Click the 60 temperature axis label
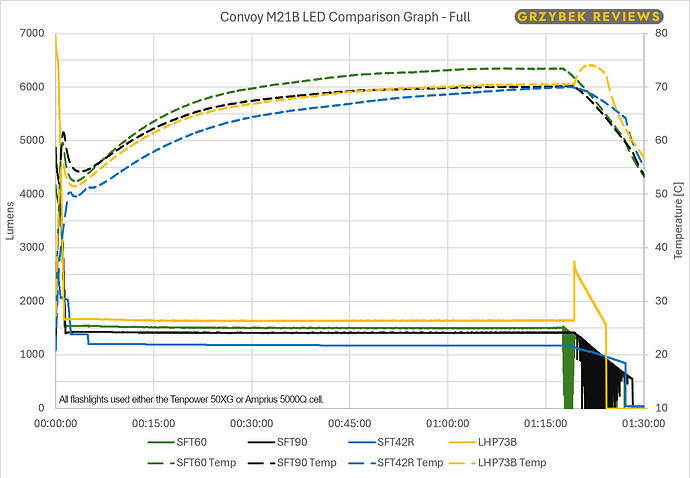The width and height of the screenshot is (690, 478). 661,140
